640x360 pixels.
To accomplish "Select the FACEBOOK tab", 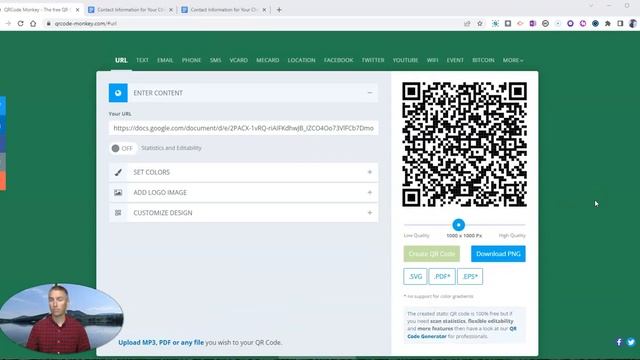I will pos(339,60).
